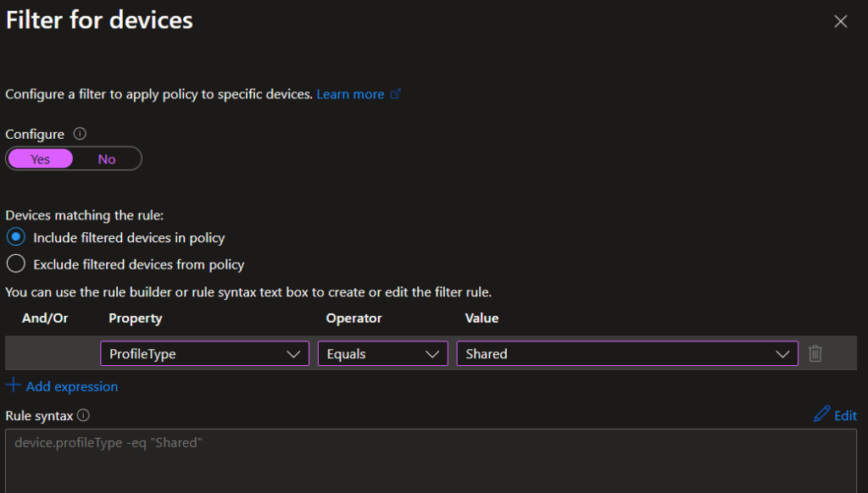This screenshot has width=868, height=493.
Task: Delete the ProfileType expression with trash icon
Action: pyautogui.click(x=815, y=354)
